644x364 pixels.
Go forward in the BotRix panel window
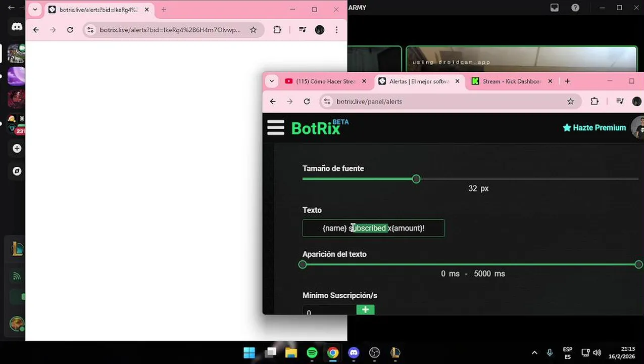[289, 101]
